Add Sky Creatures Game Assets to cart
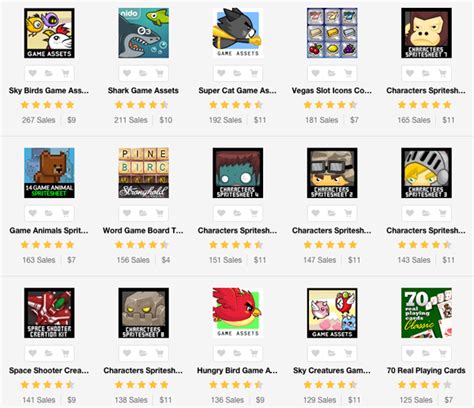474x408 pixels. [x=348, y=353]
